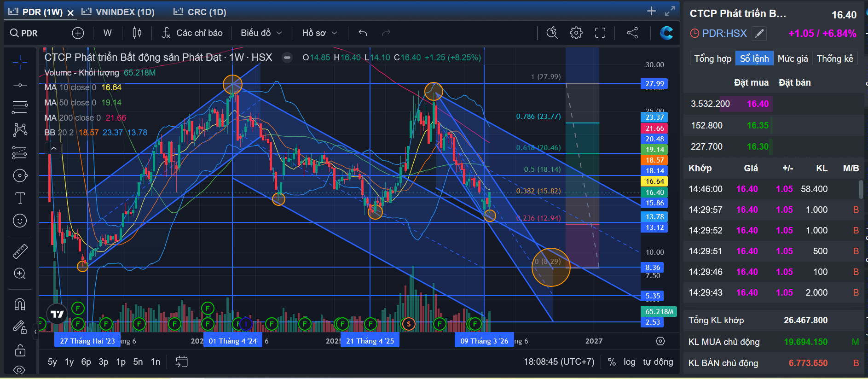This screenshot has width=868, height=379.
Task: Expand chart panel with arrows icon
Action: 670,12
